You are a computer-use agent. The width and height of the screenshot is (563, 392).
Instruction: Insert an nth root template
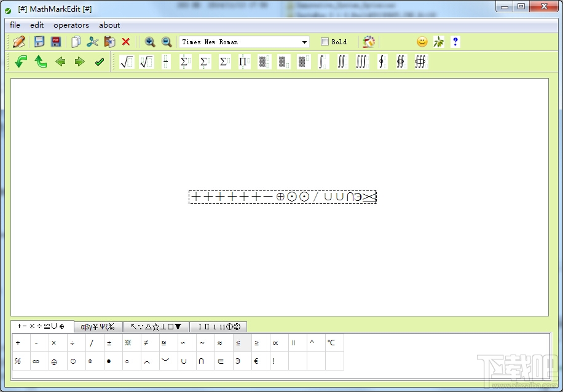pyautogui.click(x=146, y=61)
